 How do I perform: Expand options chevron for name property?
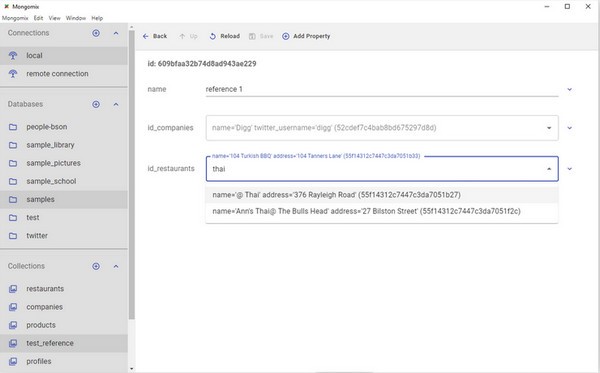point(569,90)
